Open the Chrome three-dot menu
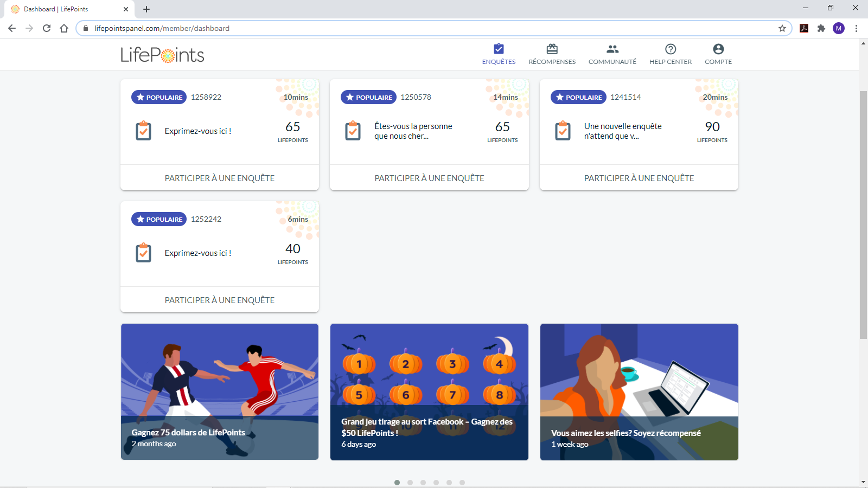 [856, 28]
